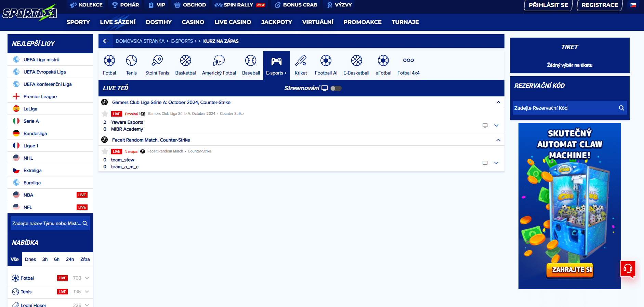Expand Fotbal in Nabídka list
644x307 pixels.
pyautogui.click(x=87, y=278)
